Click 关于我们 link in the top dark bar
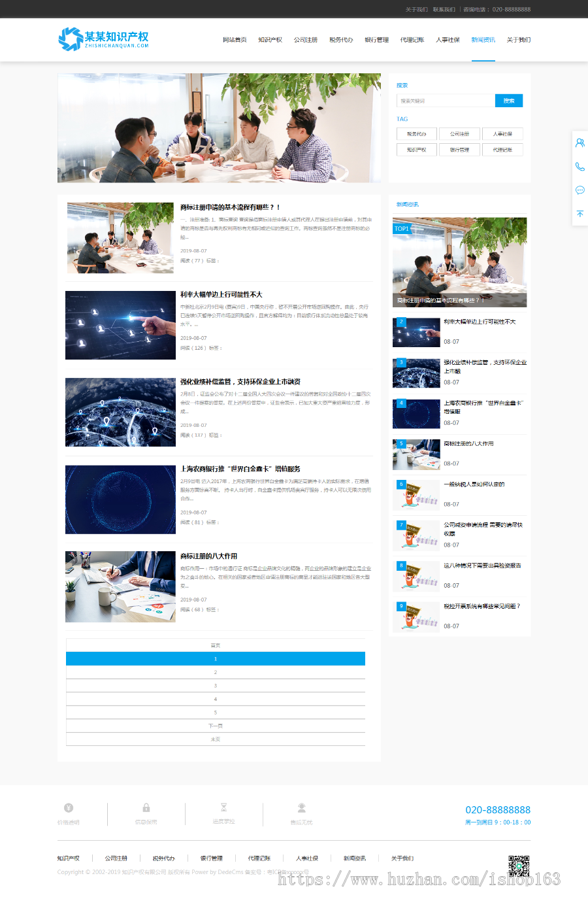The image size is (588, 897). coord(416,10)
